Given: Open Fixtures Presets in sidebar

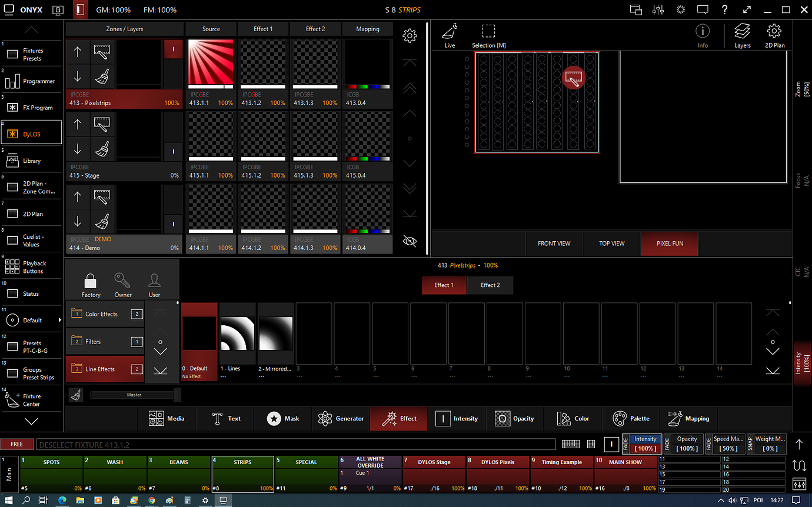Looking at the screenshot, I should tap(31, 55).
